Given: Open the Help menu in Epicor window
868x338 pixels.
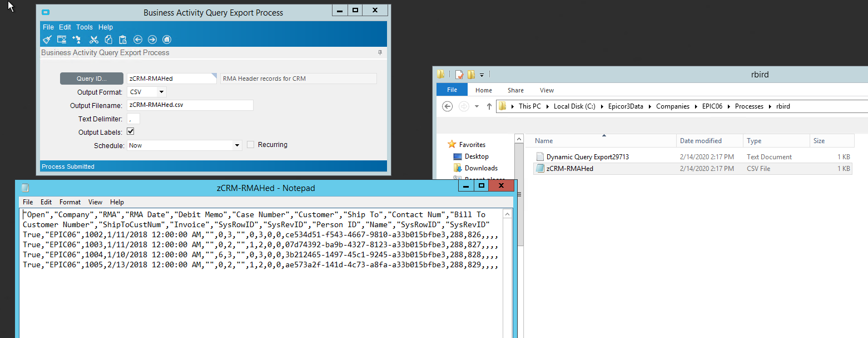Looking at the screenshot, I should [106, 27].
